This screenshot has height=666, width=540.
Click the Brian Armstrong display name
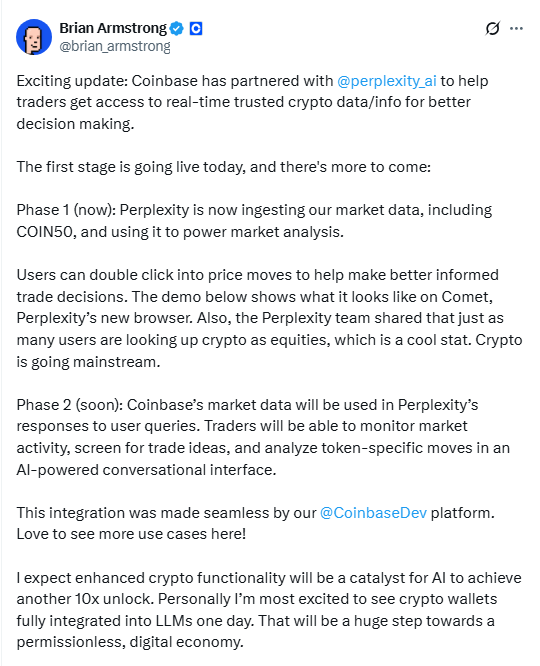[113, 28]
